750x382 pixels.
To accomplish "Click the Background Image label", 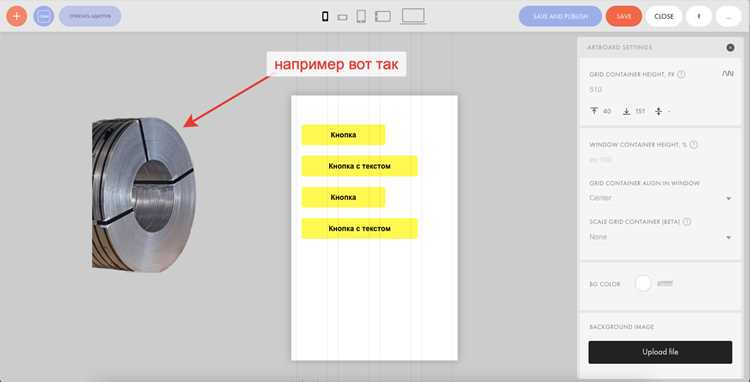I will pos(621,327).
